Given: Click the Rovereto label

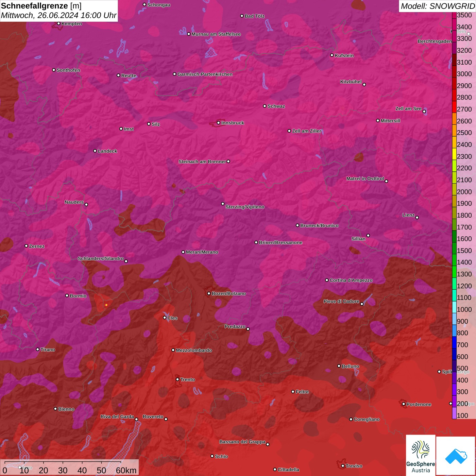Looking at the screenshot, I should tap(153, 417).
